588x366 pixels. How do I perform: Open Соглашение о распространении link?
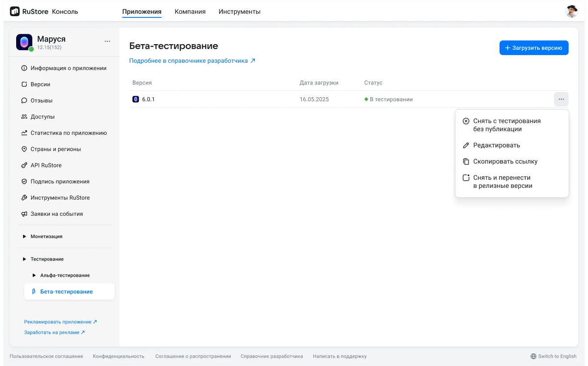193,356
